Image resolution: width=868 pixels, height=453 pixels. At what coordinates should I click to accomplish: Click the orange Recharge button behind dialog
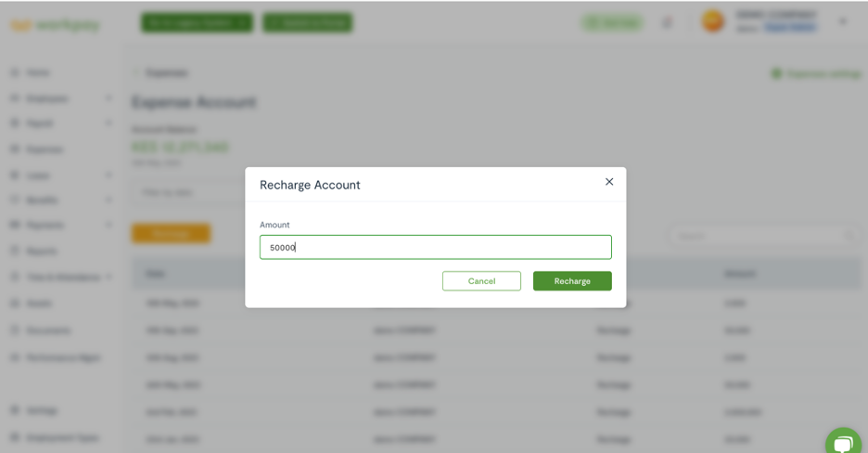click(x=171, y=233)
